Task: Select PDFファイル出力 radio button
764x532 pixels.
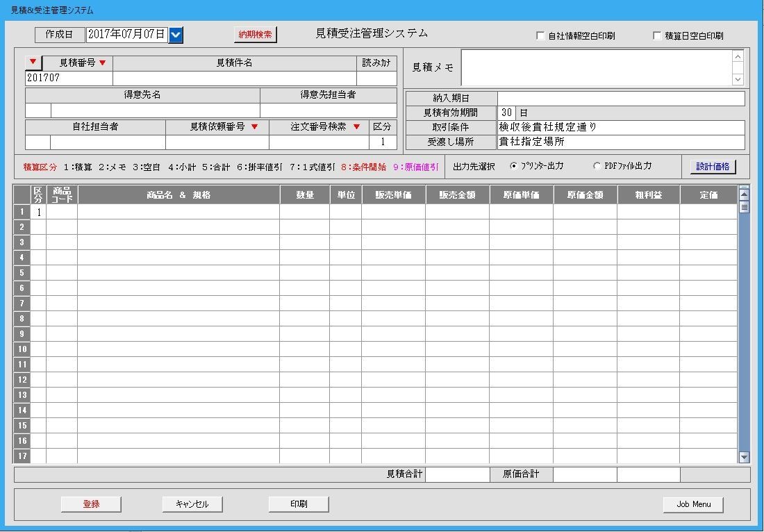Action: click(x=597, y=166)
